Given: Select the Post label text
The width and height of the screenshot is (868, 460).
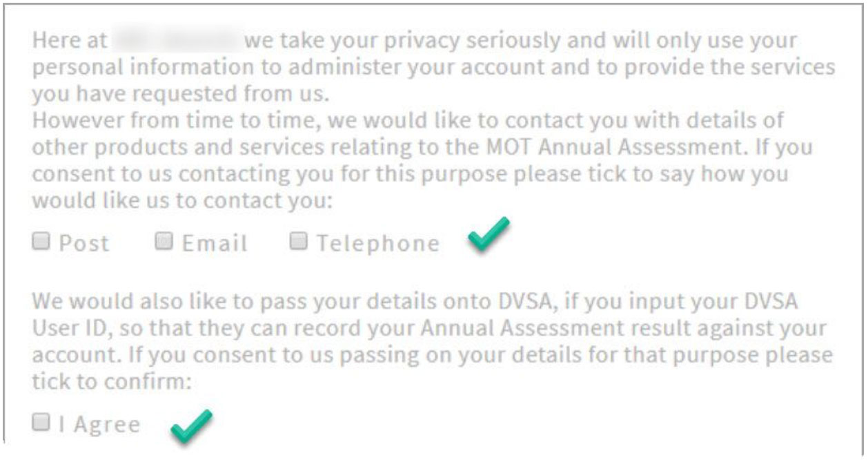Looking at the screenshot, I should (84, 243).
